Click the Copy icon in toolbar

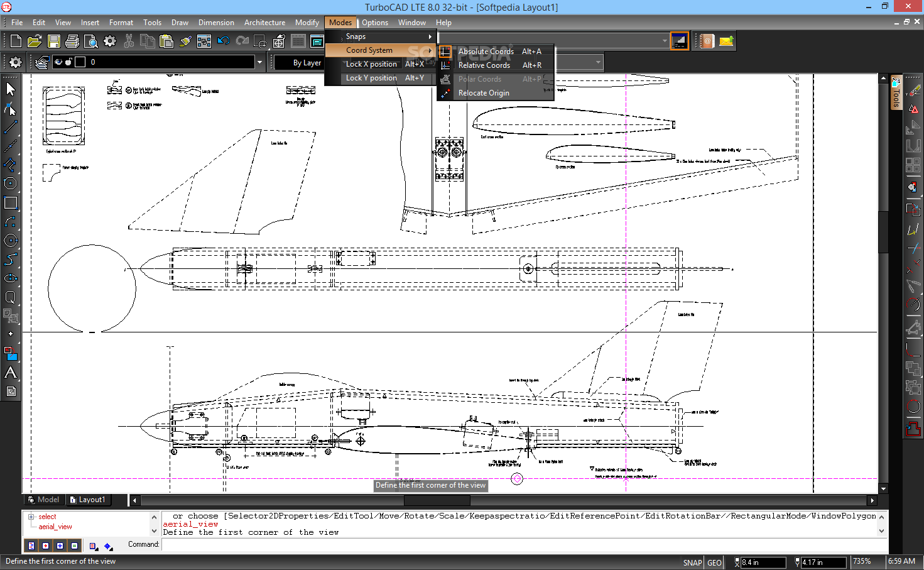(148, 41)
